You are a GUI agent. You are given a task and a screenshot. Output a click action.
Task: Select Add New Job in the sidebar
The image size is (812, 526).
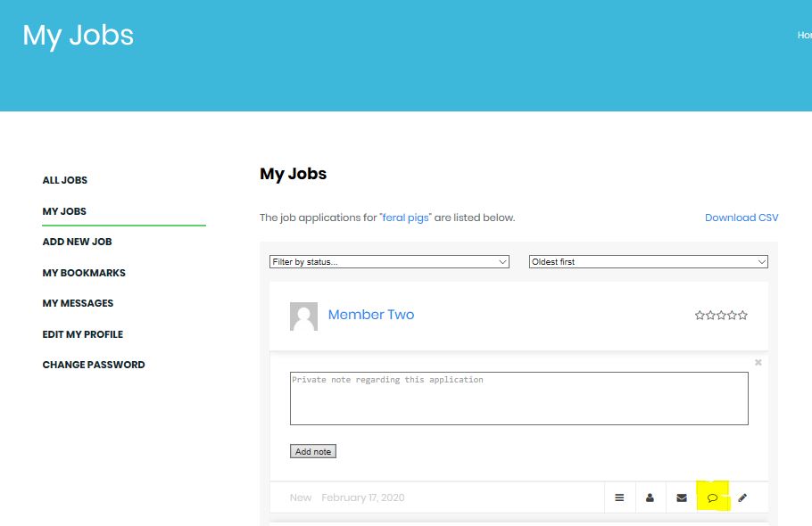(x=78, y=242)
